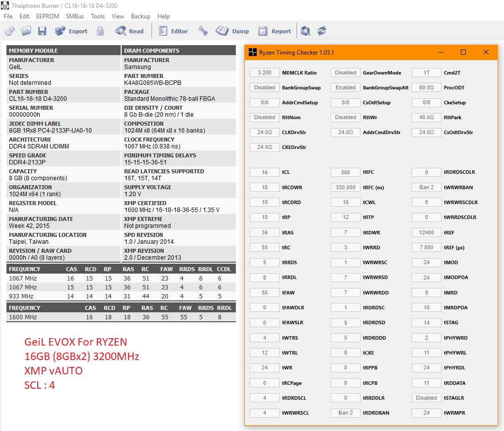Image resolution: width=504 pixels, height=431 pixels.
Task: Click the ProcODT 60.0Ω field
Action: [427, 87]
